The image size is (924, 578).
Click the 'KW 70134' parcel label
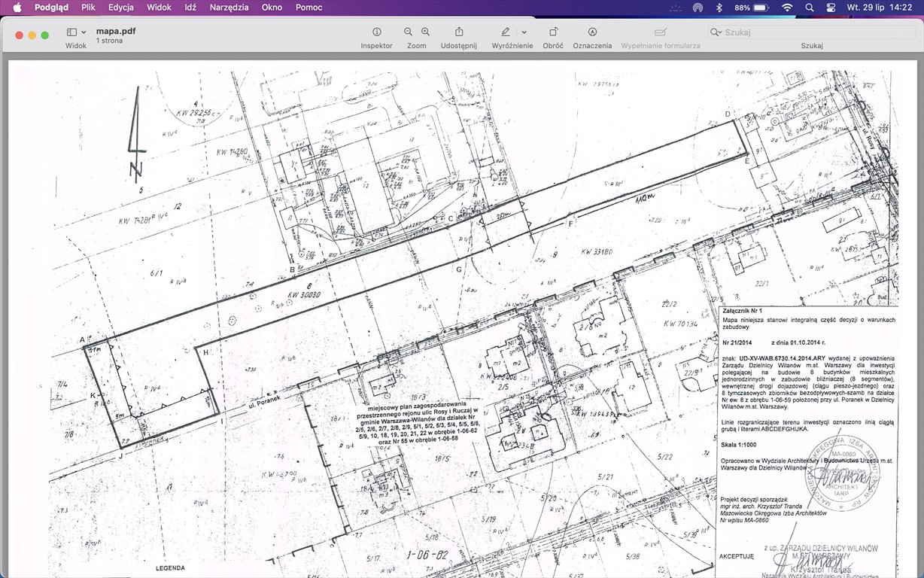(682, 324)
